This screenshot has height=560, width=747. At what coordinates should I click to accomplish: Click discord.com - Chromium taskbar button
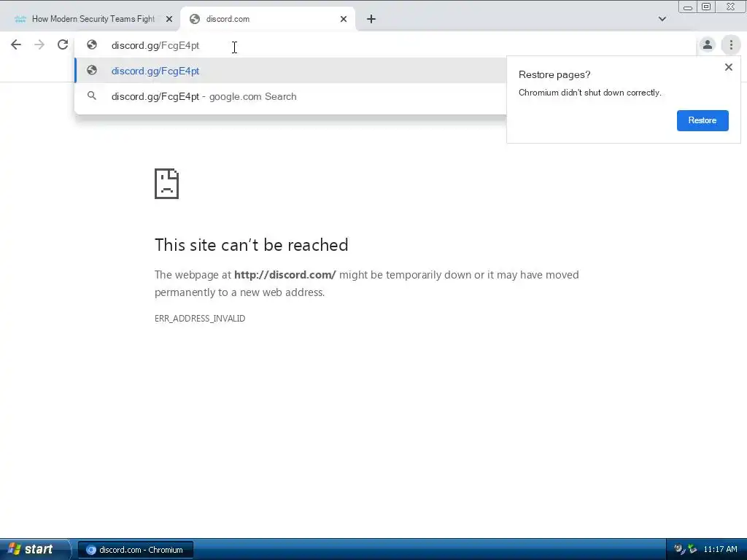coord(136,550)
